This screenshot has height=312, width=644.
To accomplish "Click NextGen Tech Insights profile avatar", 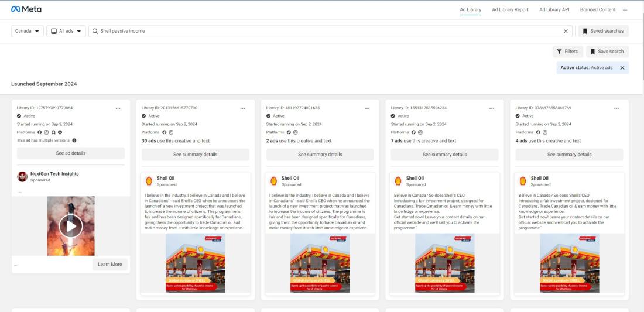I will click(x=22, y=177).
